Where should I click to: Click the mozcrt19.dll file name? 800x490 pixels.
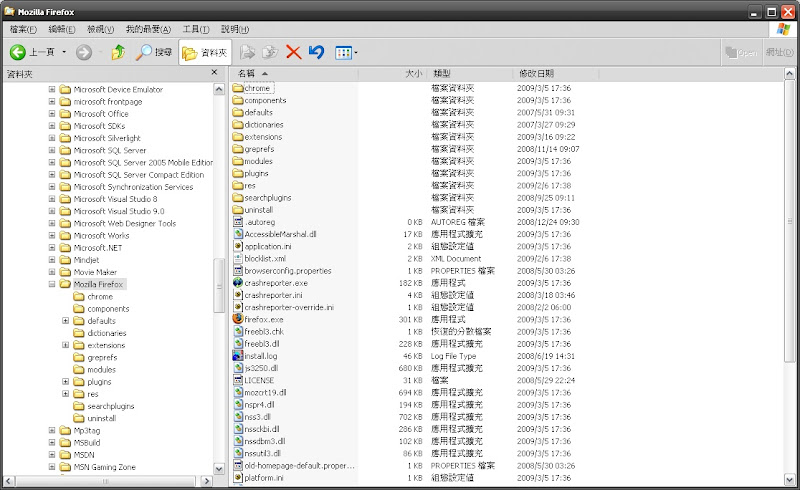click(265, 393)
